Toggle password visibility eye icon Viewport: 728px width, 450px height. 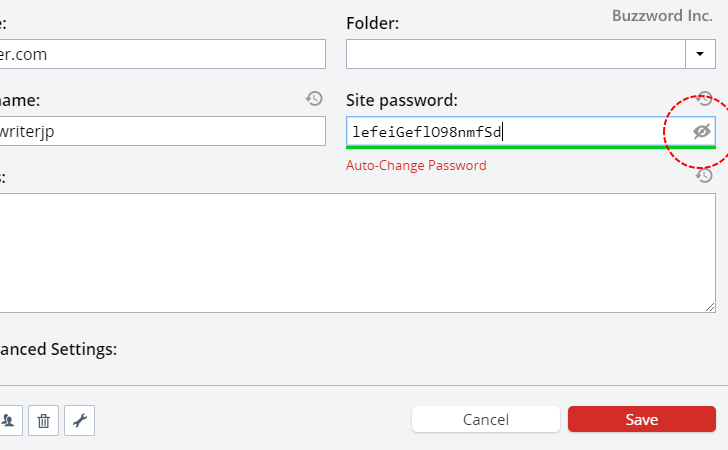702,131
